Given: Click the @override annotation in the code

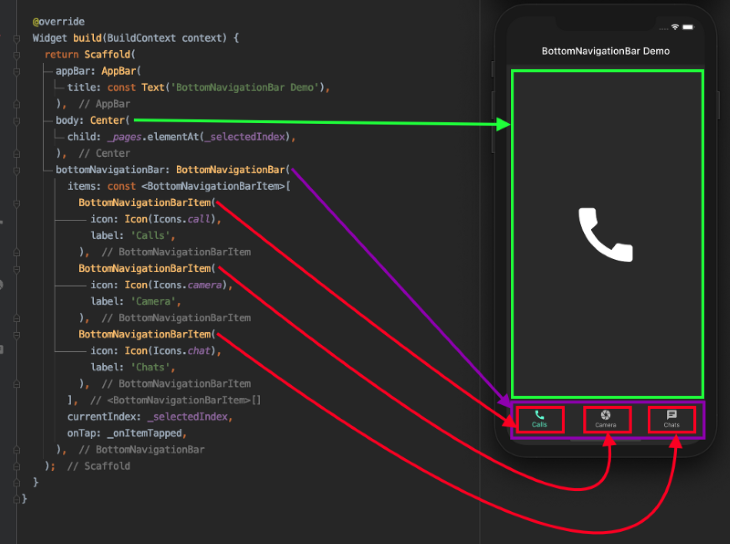Looking at the screenshot, I should click(58, 21).
